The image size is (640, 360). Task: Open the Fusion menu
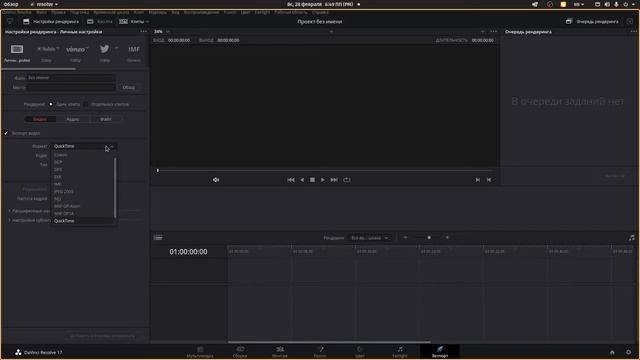pyautogui.click(x=230, y=13)
